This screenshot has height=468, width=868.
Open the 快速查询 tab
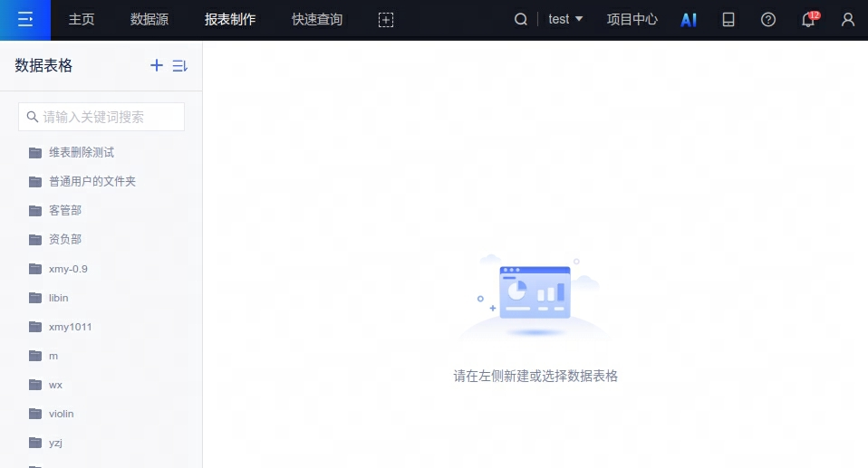pyautogui.click(x=317, y=20)
